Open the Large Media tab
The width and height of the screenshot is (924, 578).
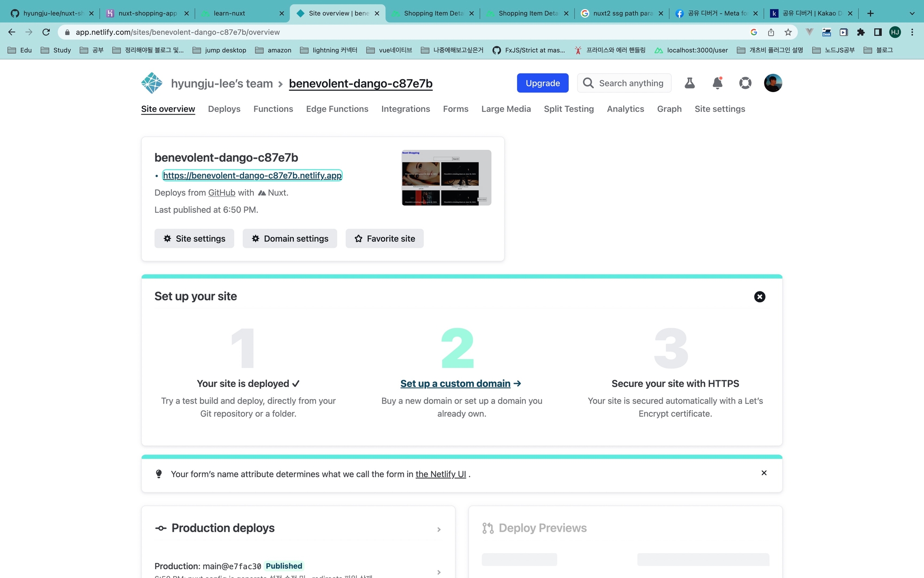click(506, 109)
